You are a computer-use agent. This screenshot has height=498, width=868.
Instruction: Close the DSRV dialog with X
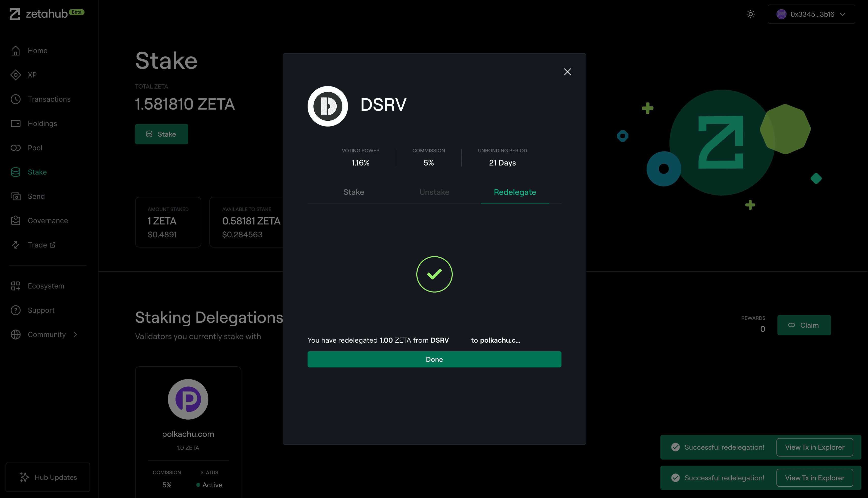(x=567, y=72)
